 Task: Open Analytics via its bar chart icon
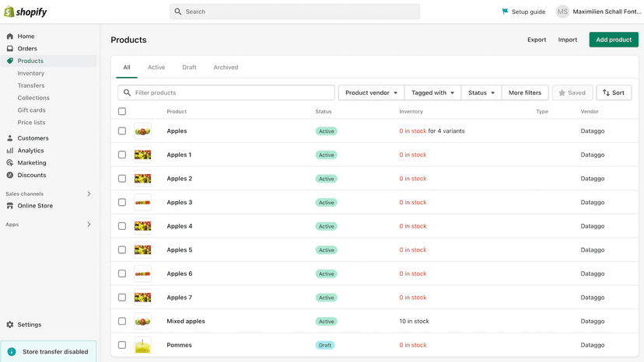click(10, 150)
